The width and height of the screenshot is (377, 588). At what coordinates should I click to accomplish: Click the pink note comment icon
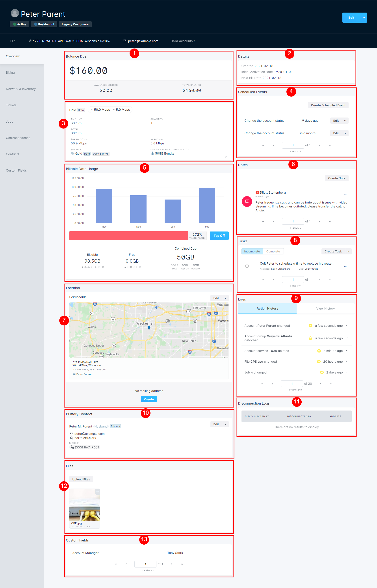pyautogui.click(x=247, y=202)
